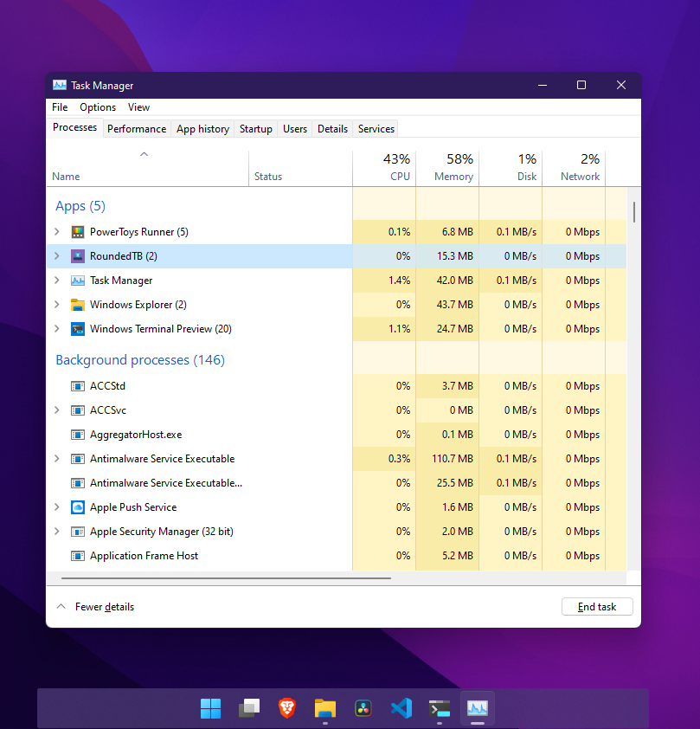Click the PowerToys Runner app icon
This screenshot has width=700, height=729.
[x=78, y=232]
